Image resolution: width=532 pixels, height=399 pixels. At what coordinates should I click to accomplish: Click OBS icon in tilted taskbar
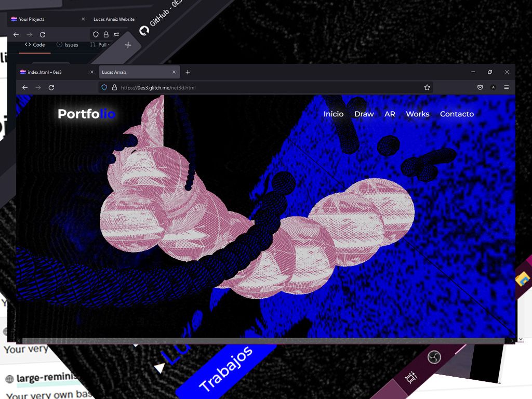[434, 357]
